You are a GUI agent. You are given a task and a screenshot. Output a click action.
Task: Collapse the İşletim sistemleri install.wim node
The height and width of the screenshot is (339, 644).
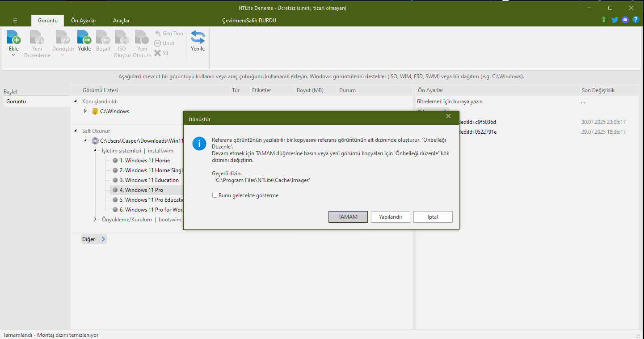95,151
